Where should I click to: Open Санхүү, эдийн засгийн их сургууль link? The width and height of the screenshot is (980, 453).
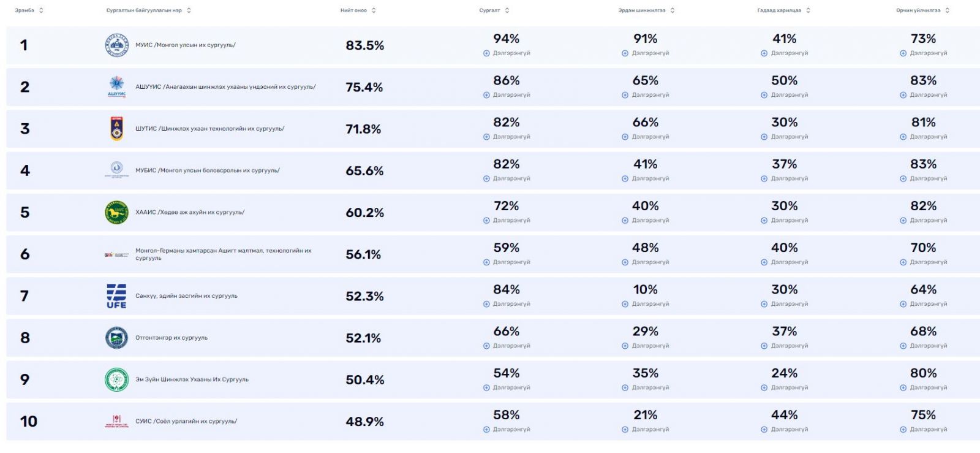186,296
